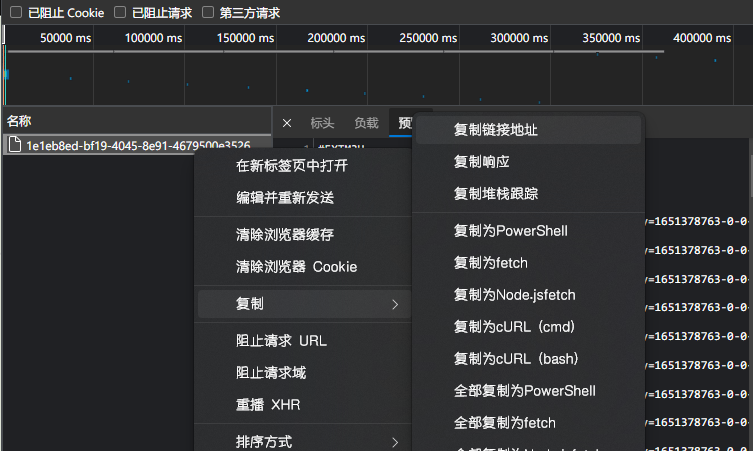Viewport: 753px width, 451px height.
Task: Select 复制链接地址 in submenu
Action: (496, 130)
